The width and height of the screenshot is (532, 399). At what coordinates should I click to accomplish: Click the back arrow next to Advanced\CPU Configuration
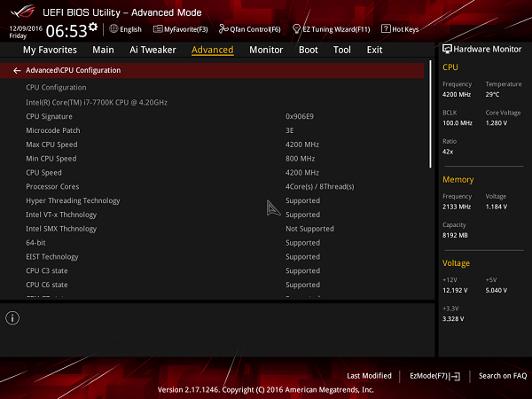click(x=17, y=70)
